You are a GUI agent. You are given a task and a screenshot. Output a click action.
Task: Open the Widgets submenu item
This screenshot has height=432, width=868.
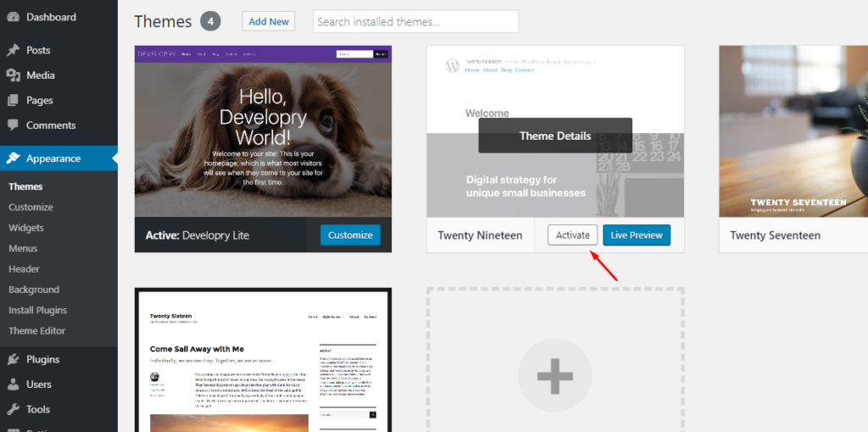point(26,228)
